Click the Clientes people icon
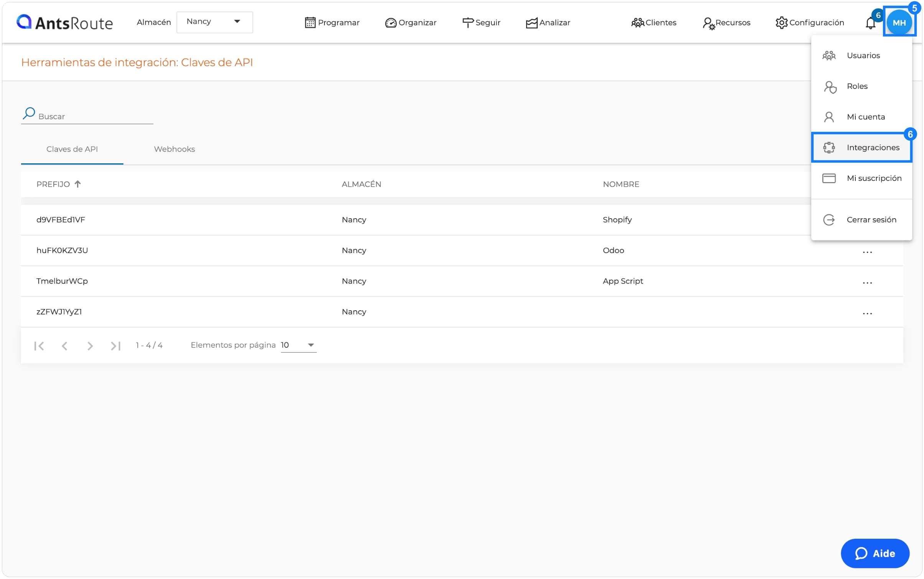 tap(637, 23)
